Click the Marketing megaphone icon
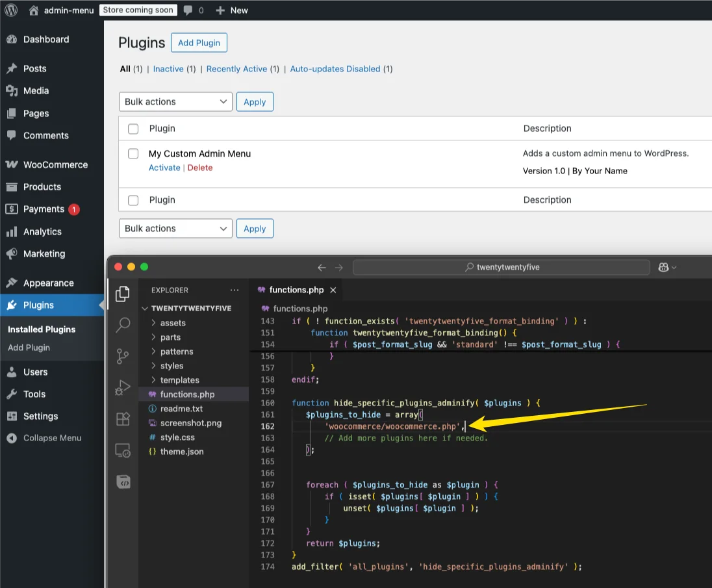The height and width of the screenshot is (588, 712). pos(12,253)
